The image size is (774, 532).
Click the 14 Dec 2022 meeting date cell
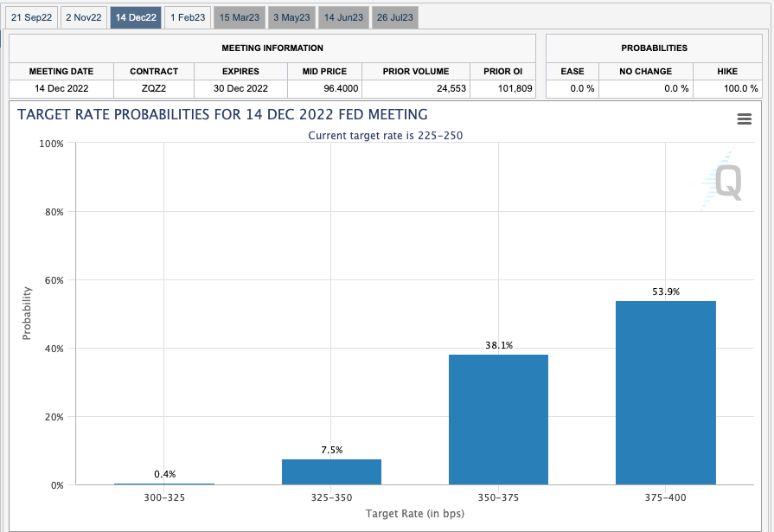[61, 88]
